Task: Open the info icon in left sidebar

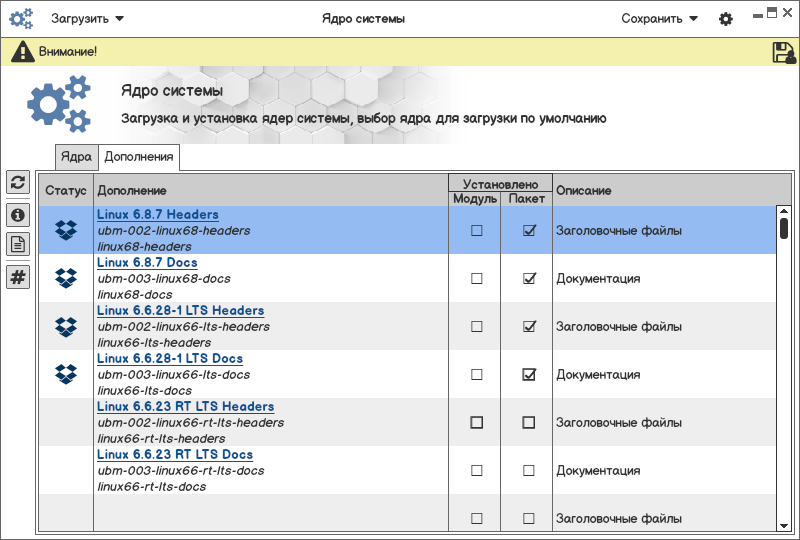Action: click(x=18, y=214)
